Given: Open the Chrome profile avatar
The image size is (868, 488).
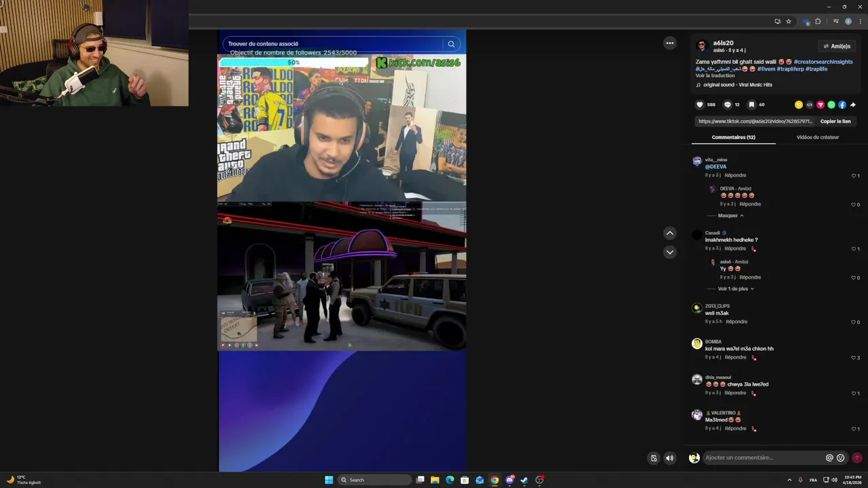Looking at the screenshot, I should coord(848,22).
